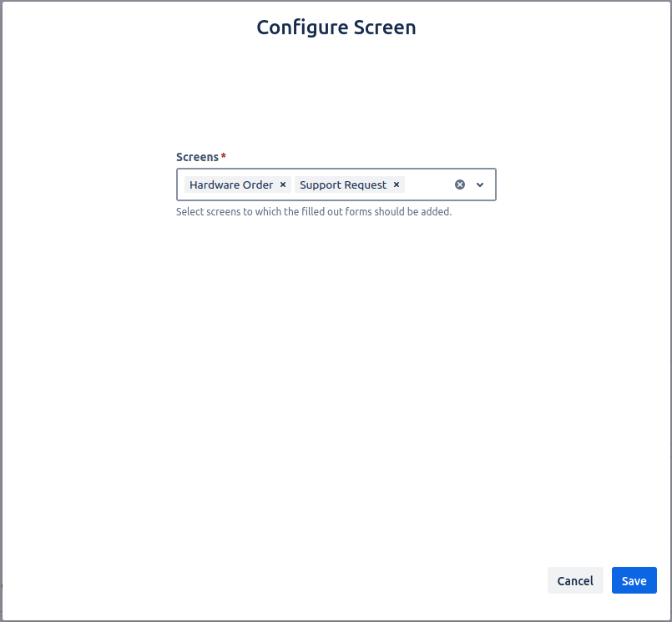Hit the circled x clear icon
This screenshot has height=622, width=672.
coord(459,185)
